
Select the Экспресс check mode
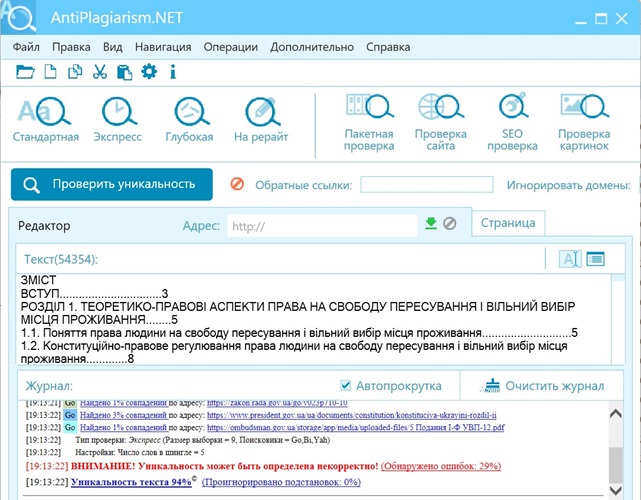click(118, 119)
